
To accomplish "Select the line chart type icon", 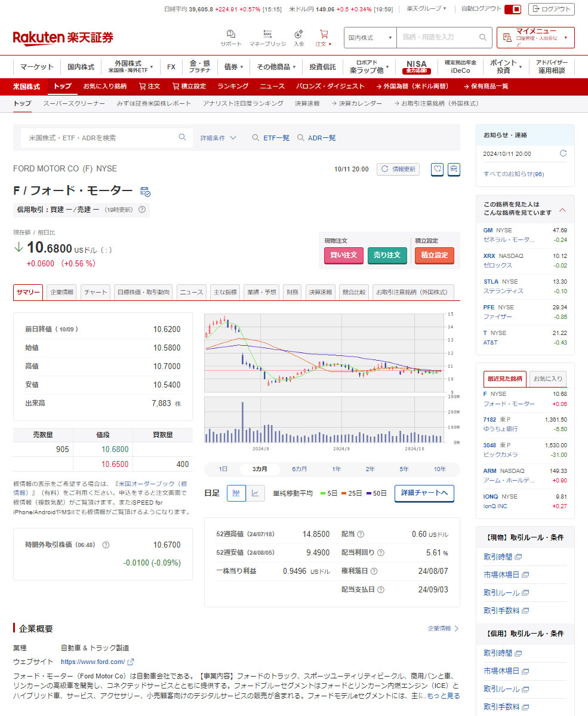I will [255, 493].
